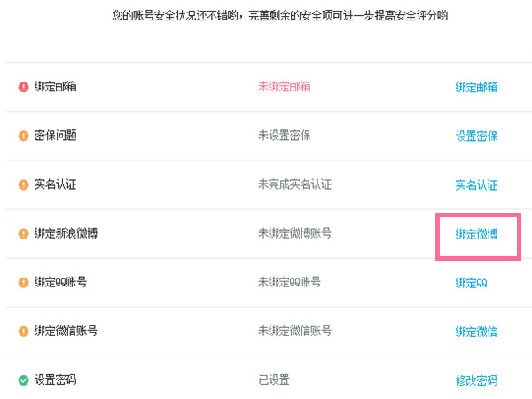Click the 设置密保 link
The height and width of the screenshot is (399, 532).
click(x=476, y=136)
